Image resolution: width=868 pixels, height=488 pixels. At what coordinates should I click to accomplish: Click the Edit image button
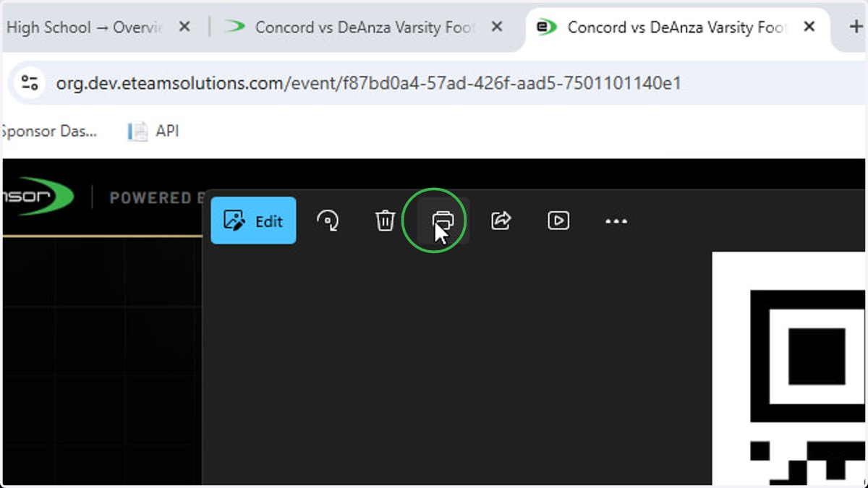point(253,221)
